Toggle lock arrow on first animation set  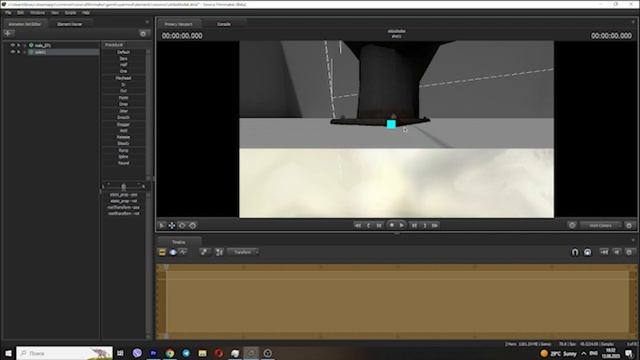click(19, 45)
